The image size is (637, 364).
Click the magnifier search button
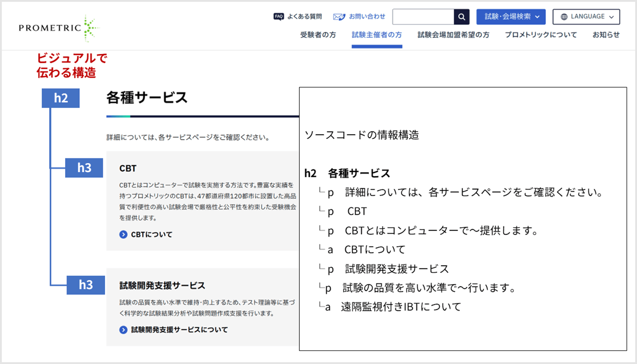coord(461,17)
